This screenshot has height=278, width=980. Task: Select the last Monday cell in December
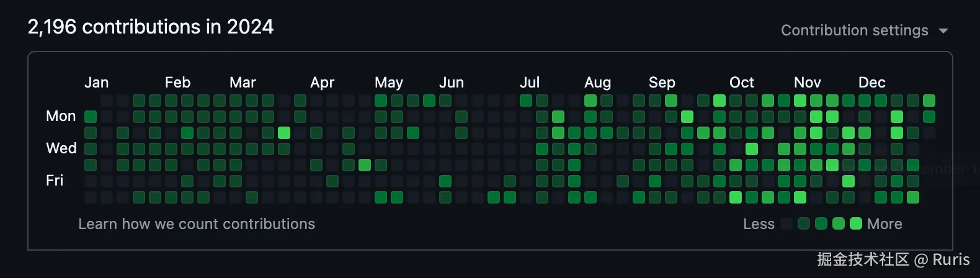click(x=929, y=117)
